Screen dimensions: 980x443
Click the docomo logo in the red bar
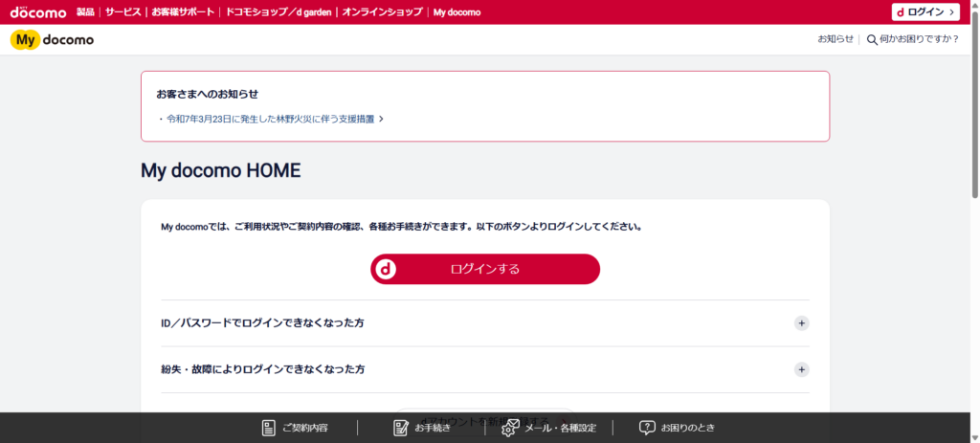[x=38, y=11]
